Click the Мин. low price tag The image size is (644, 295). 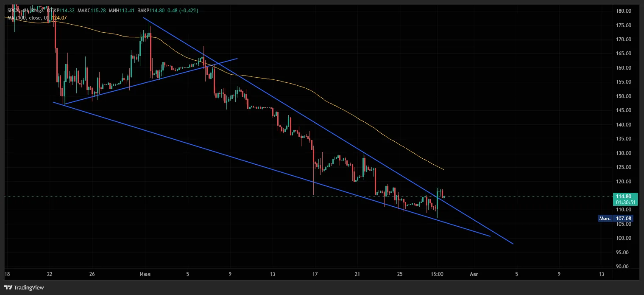(x=605, y=219)
